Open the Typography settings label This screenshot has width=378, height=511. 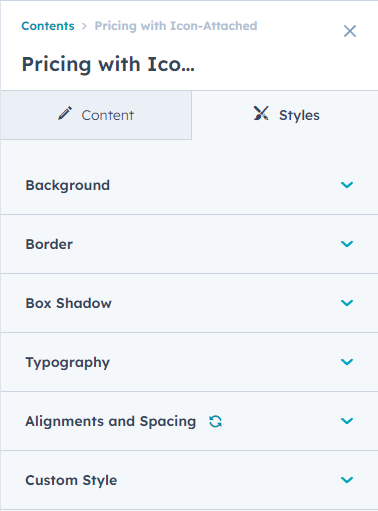click(68, 363)
